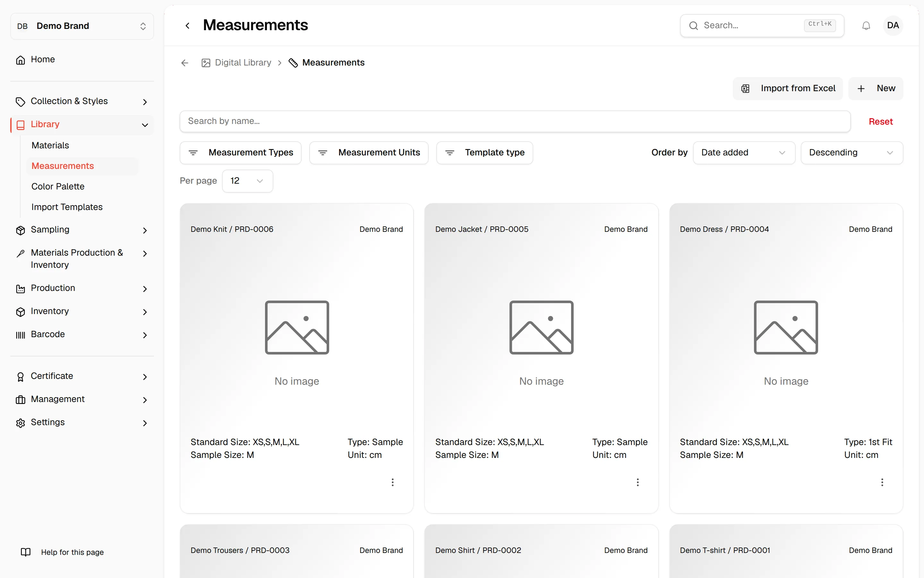Click the Library book icon
The height and width of the screenshot is (578, 924).
[x=21, y=125]
